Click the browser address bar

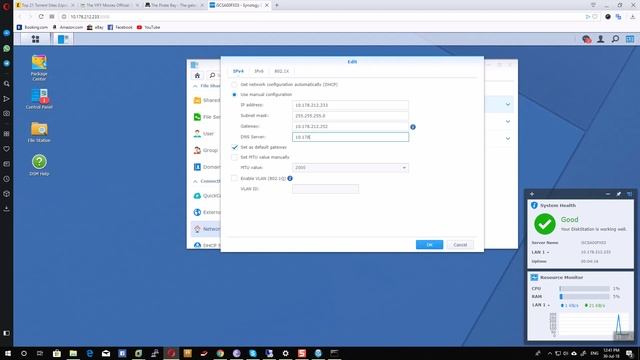322,17
